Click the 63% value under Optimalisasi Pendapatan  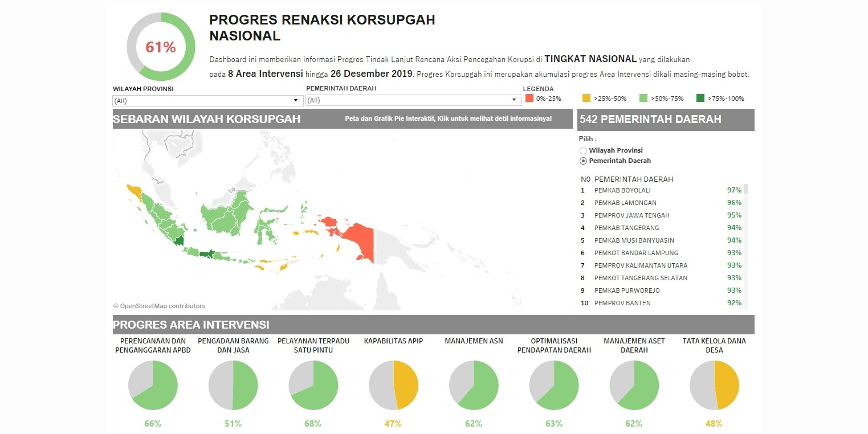554,424
